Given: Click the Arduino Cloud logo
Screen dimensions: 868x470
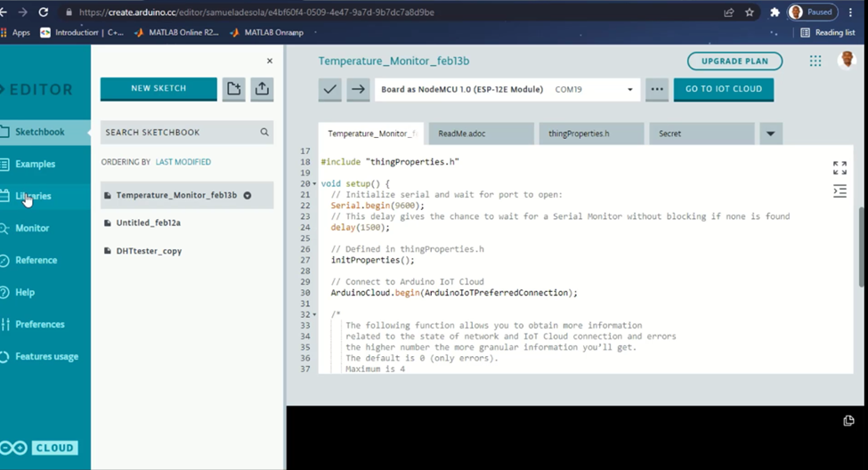Looking at the screenshot, I should [39, 448].
